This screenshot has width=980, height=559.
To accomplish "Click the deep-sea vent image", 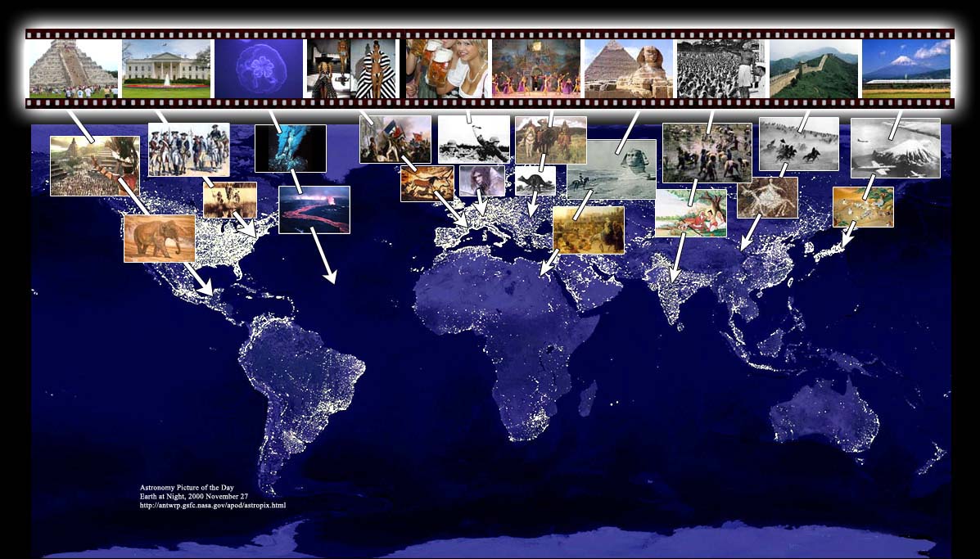I will [290, 148].
